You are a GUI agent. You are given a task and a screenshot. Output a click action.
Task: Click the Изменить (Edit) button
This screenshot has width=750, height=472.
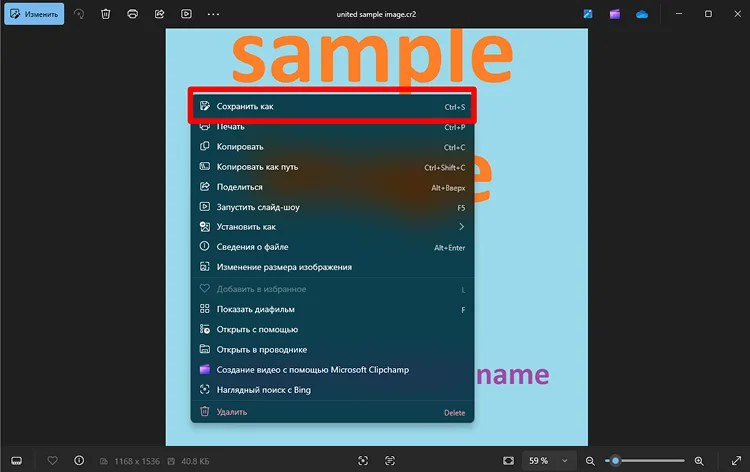34,15
